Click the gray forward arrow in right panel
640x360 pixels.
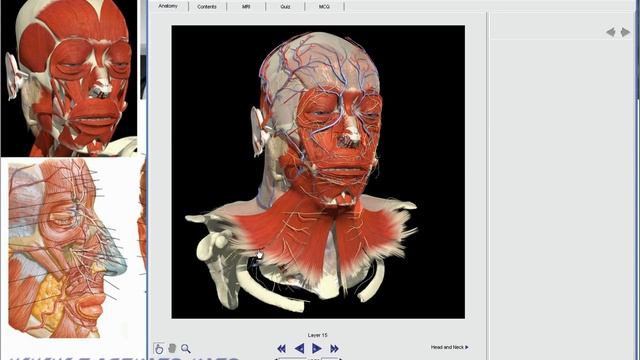point(625,32)
